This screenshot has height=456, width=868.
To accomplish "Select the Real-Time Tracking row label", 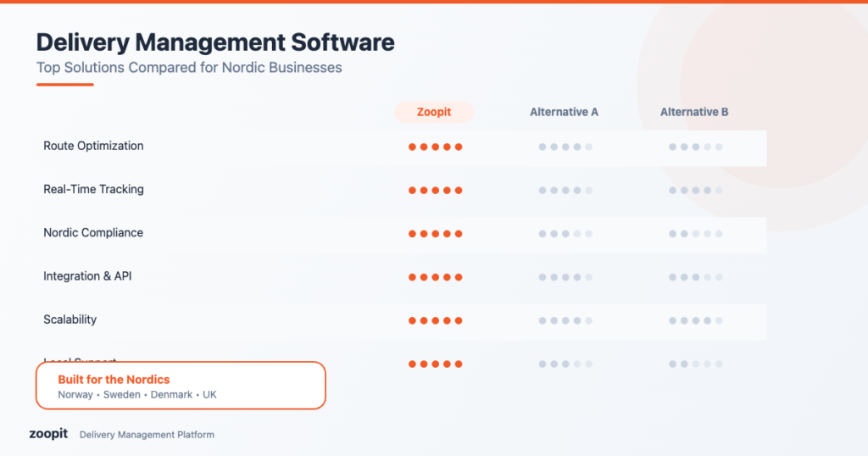I will pos(93,189).
